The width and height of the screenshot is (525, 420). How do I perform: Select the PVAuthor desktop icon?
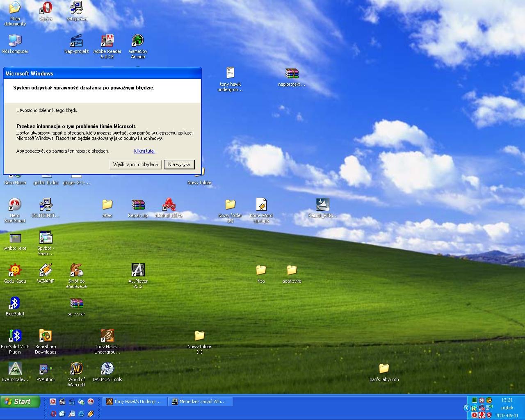(x=46, y=372)
